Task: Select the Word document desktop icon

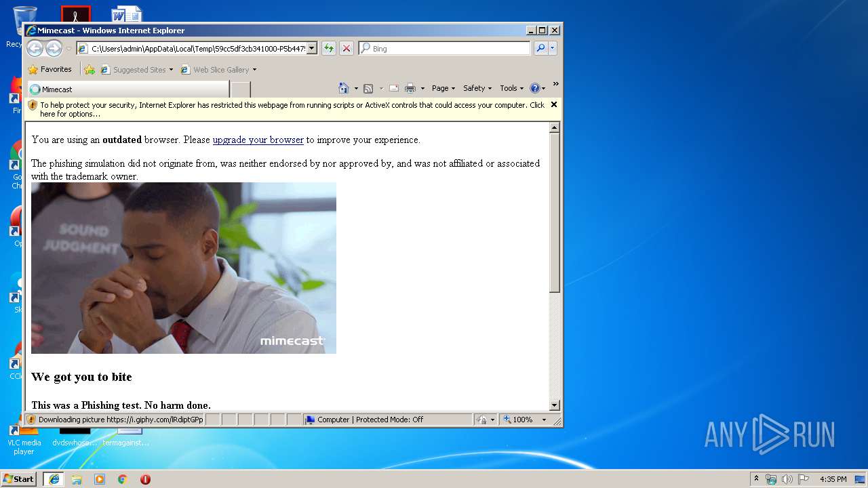Action: click(127, 14)
